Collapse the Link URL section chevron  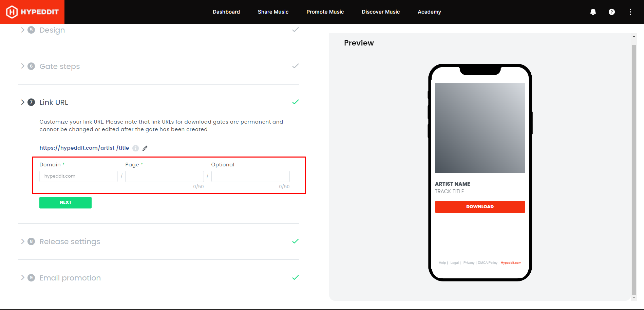[x=22, y=102]
